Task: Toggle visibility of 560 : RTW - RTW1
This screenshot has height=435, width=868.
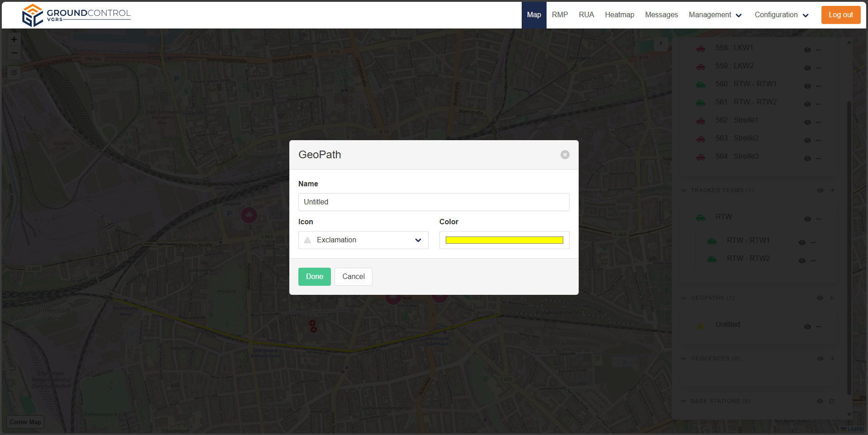Action: pyautogui.click(x=807, y=86)
